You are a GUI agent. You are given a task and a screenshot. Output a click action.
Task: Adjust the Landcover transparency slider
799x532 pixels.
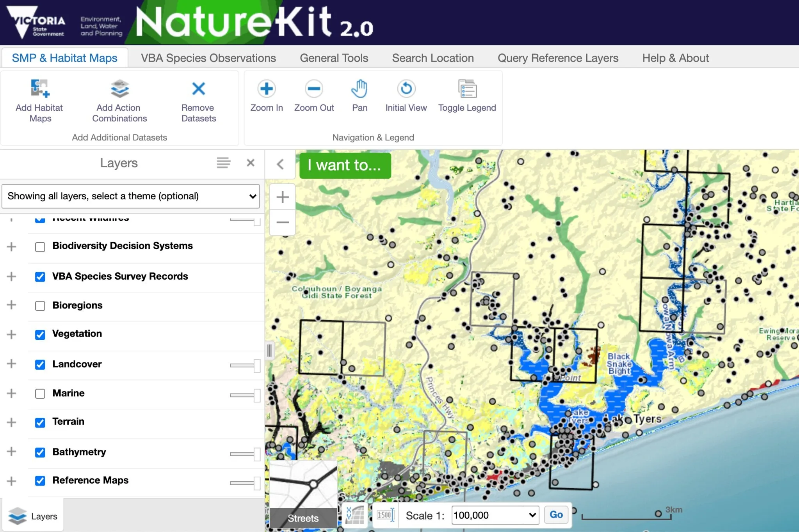tap(244, 366)
